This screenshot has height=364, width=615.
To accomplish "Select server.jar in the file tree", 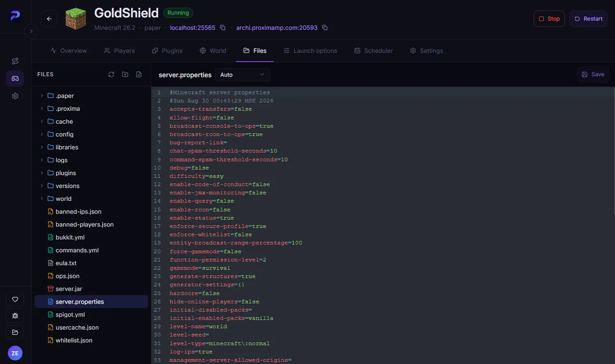I will click(91, 289).
